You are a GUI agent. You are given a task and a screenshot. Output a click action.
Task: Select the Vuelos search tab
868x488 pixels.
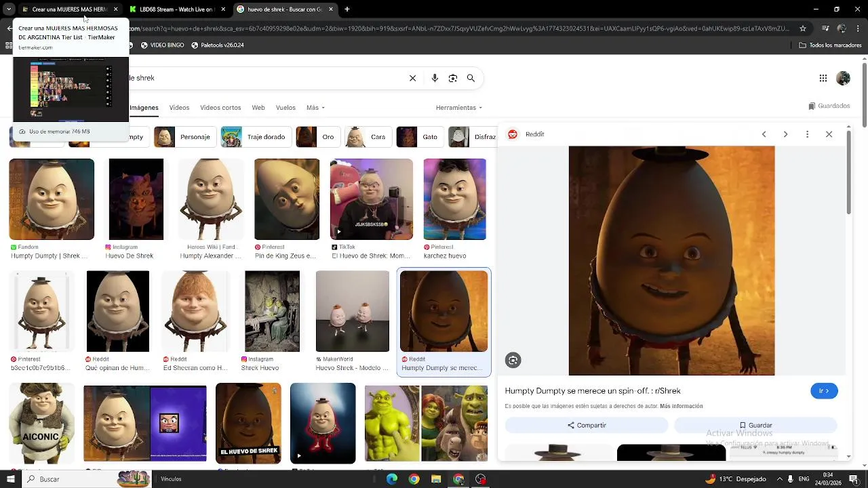(x=285, y=108)
